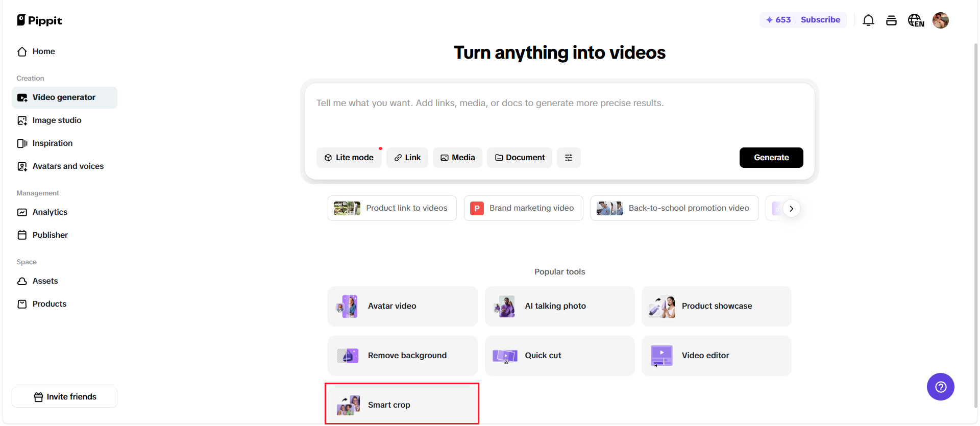Open the AI talking photo tool label
980x426 pixels.
point(555,306)
